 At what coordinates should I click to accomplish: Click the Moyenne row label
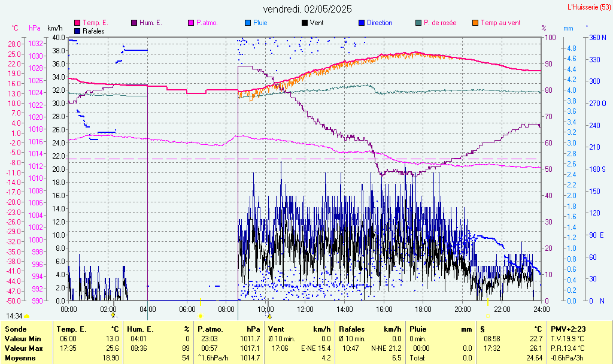coord(20,358)
